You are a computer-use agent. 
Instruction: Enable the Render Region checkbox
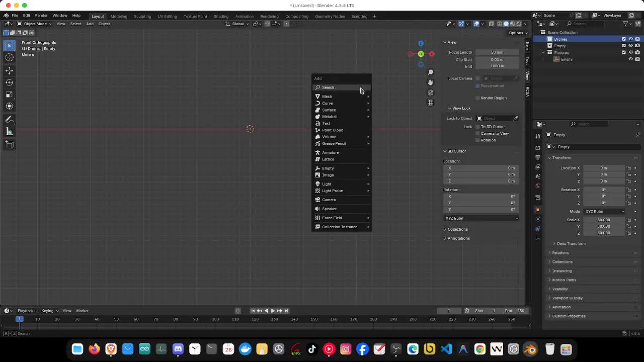coord(477,98)
